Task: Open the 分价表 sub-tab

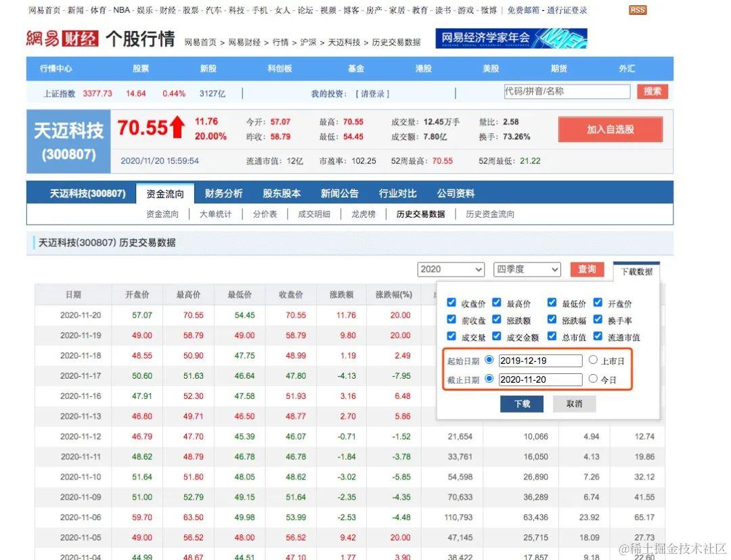Action: pyautogui.click(x=265, y=214)
